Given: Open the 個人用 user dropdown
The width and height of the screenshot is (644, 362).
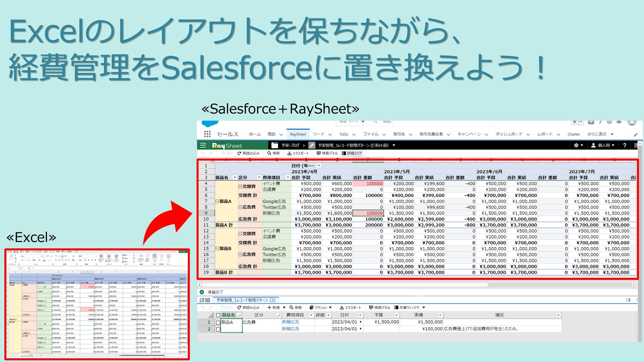Looking at the screenshot, I should 603,145.
